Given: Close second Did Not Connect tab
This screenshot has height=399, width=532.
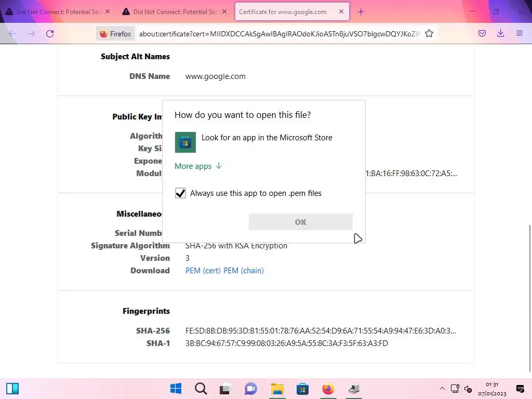Looking at the screenshot, I should (x=224, y=11).
